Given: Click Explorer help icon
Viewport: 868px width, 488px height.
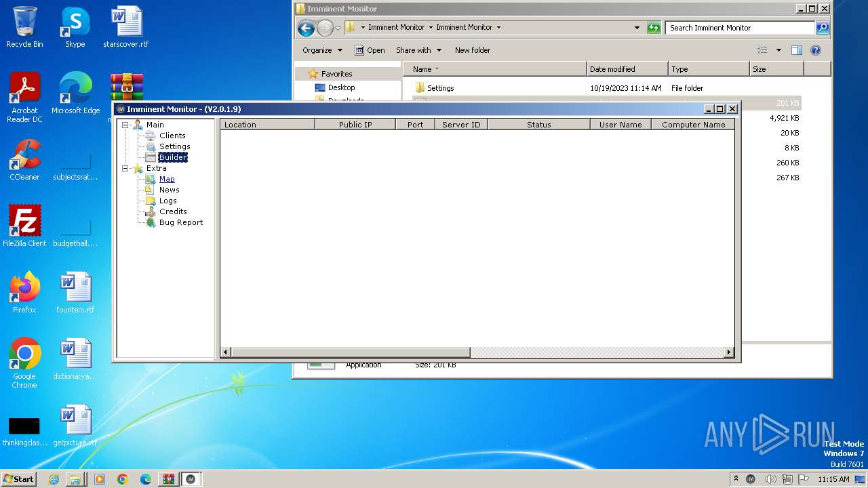Looking at the screenshot, I should 816,50.
